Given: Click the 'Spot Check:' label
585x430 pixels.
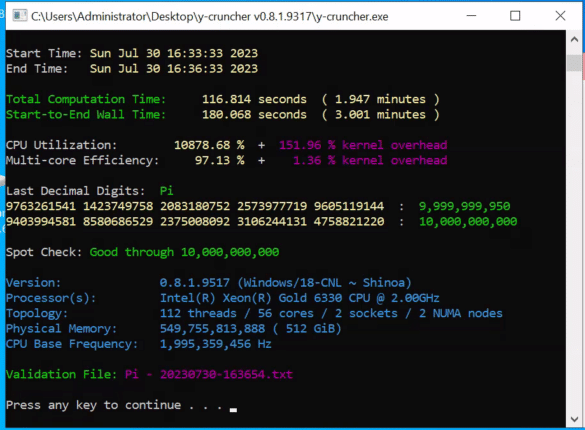Looking at the screenshot, I should coord(44,252).
